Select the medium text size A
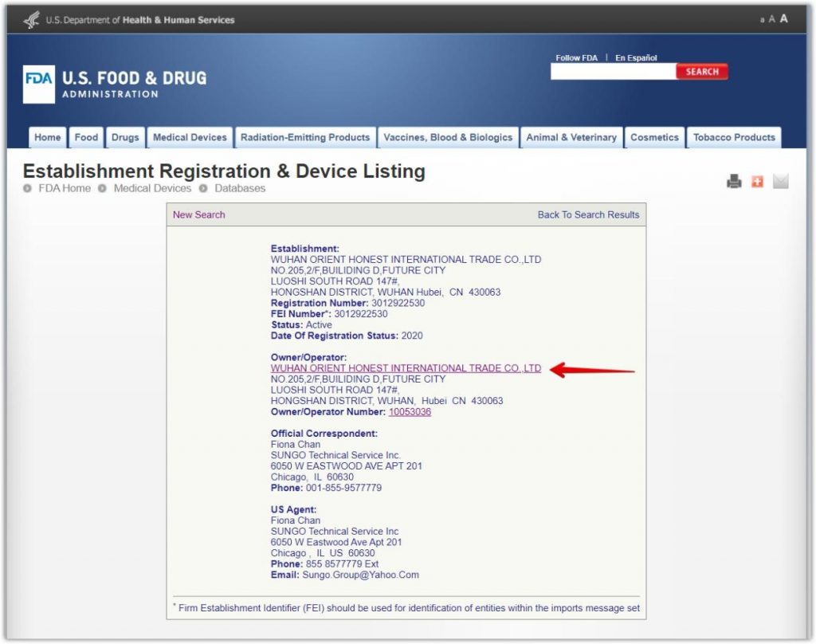Image resolution: width=816 pixels, height=644 pixels. click(x=771, y=19)
